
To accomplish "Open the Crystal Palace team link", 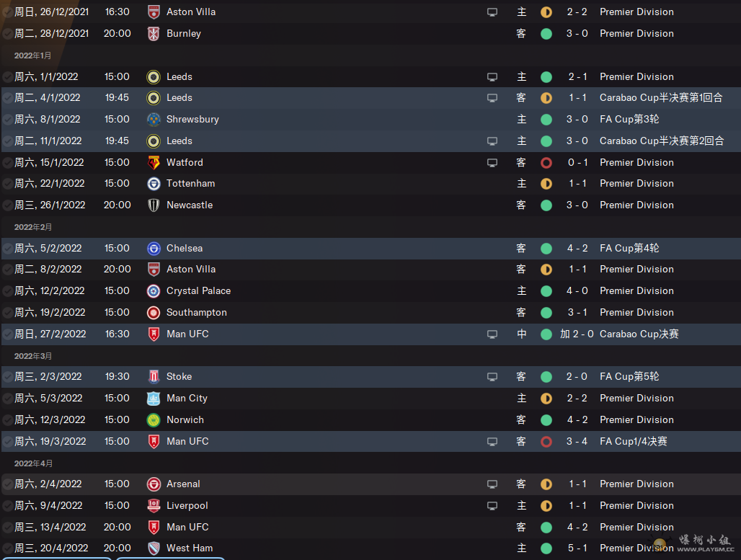I will point(198,290).
